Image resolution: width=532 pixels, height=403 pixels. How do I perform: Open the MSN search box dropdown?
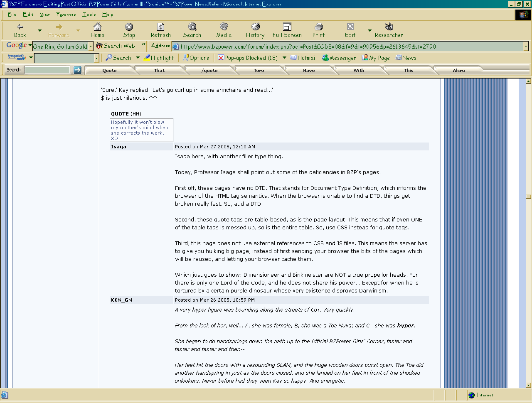96,58
